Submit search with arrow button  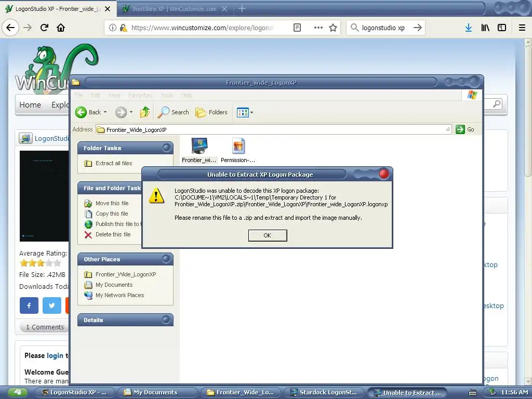(418, 28)
